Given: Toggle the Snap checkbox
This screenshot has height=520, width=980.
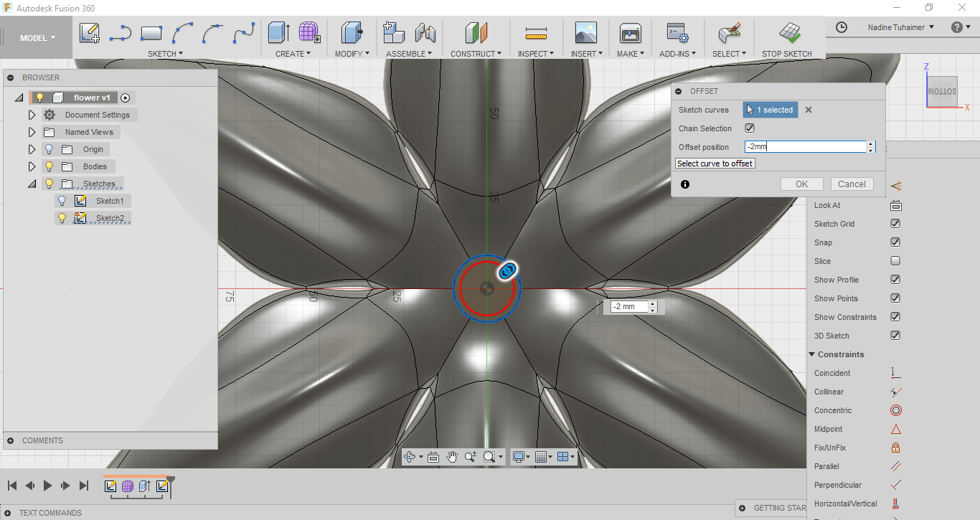Looking at the screenshot, I should 895,242.
